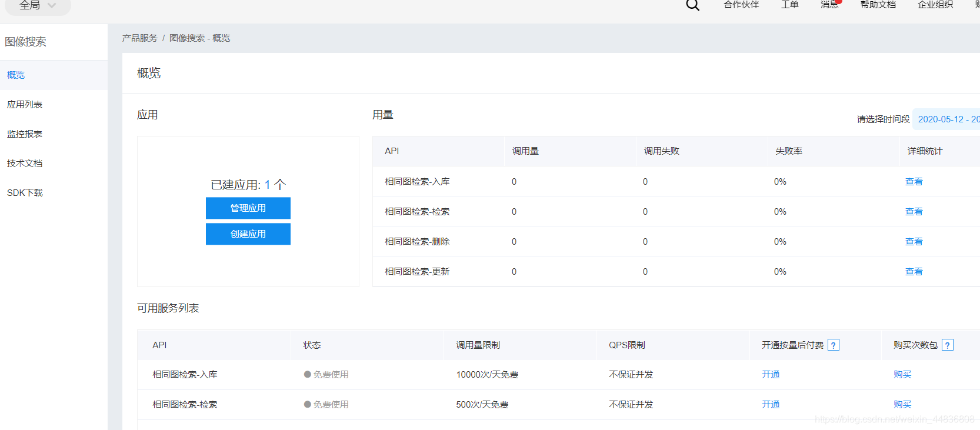Click 详细统计 column header
This screenshot has width=980, height=430.
(x=925, y=151)
